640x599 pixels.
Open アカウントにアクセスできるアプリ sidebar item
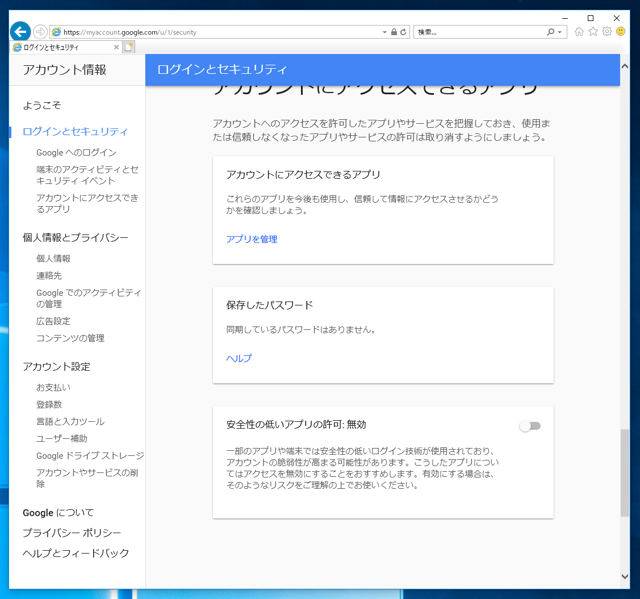coord(87,203)
